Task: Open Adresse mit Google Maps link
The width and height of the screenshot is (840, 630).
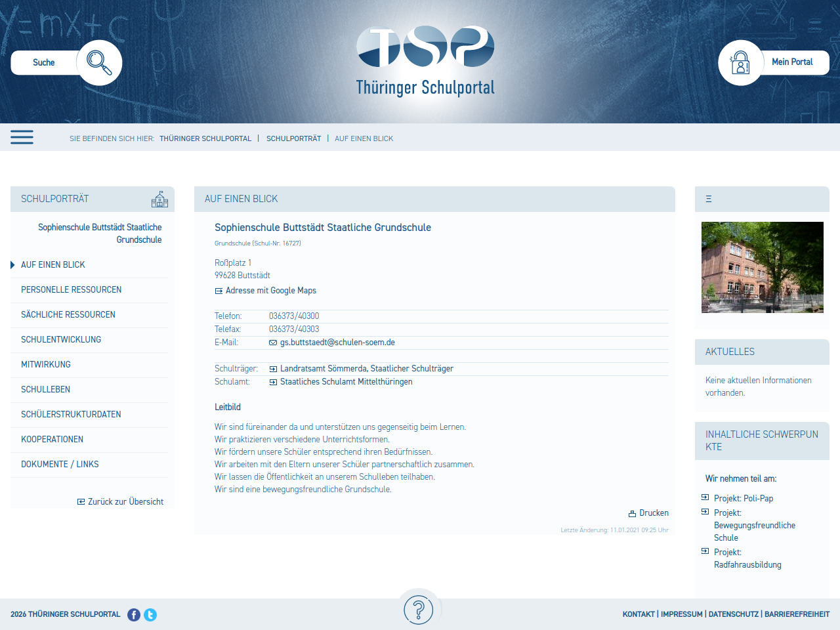Action: point(270,291)
